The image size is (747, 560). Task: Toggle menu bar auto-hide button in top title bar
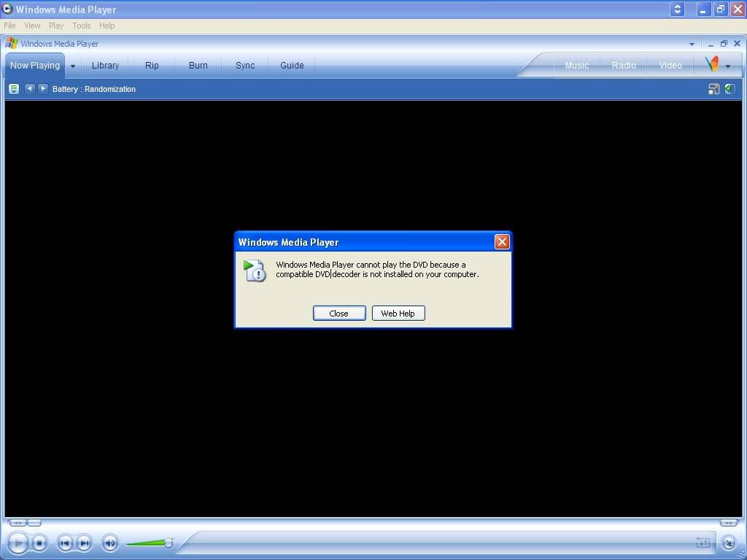pos(677,9)
